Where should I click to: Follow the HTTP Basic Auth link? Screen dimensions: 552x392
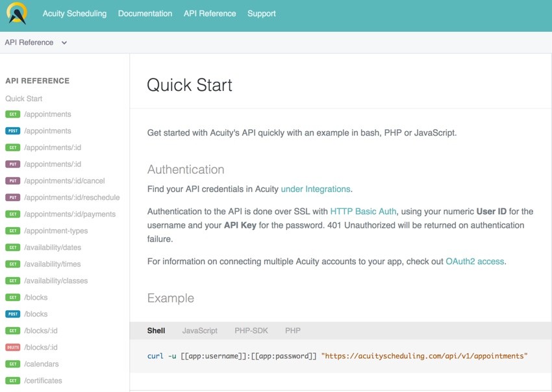click(363, 211)
